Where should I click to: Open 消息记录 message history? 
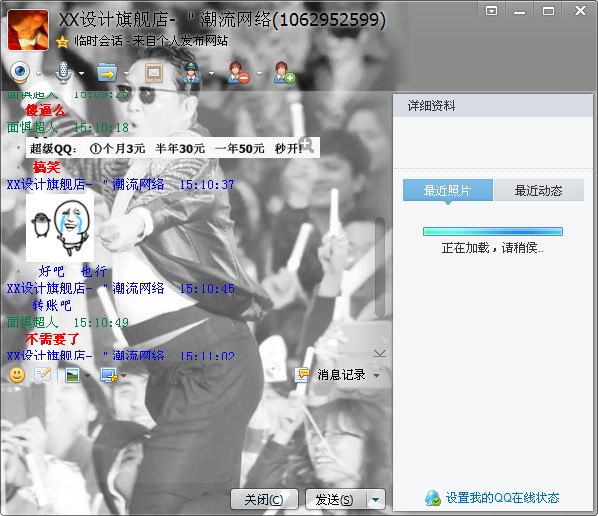click(341, 375)
